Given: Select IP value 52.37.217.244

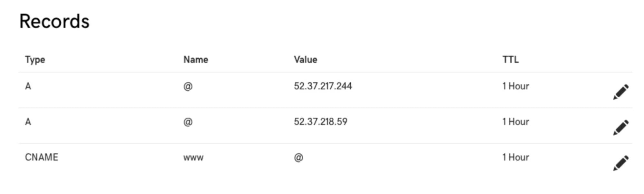Looking at the screenshot, I should pyautogui.click(x=323, y=86).
